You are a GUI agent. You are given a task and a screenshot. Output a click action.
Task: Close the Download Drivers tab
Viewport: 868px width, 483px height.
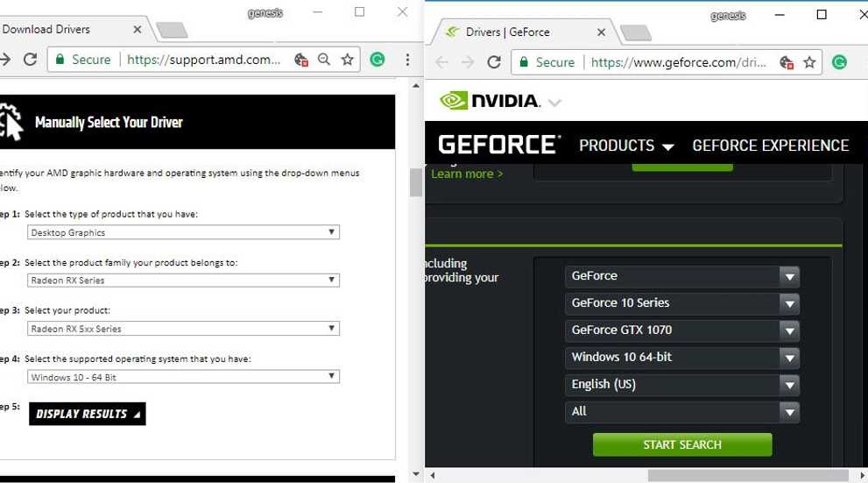point(138,29)
